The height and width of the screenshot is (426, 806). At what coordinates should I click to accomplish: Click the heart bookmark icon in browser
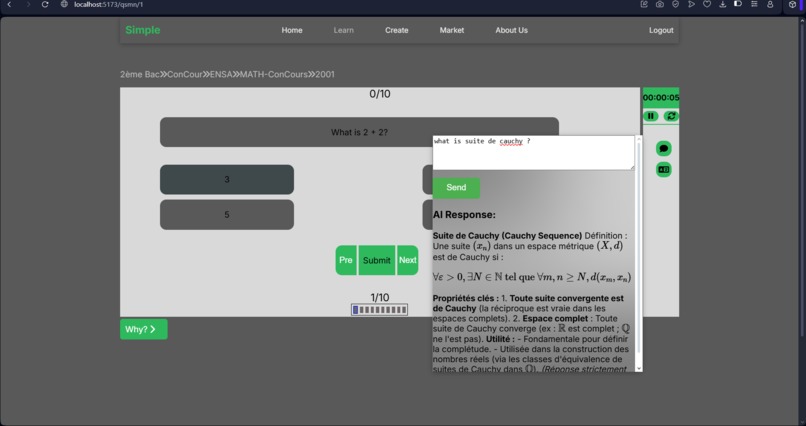tap(707, 4)
